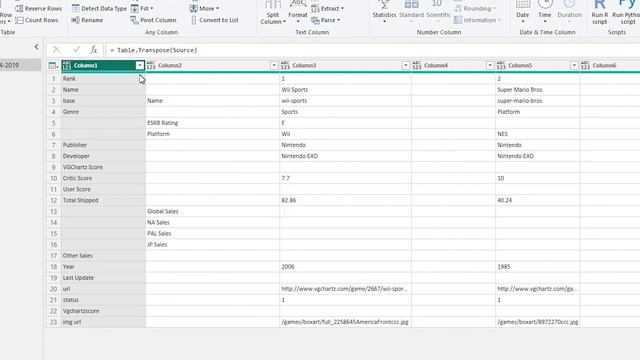
Task: Open the Fill dropdown
Action: (142, 8)
